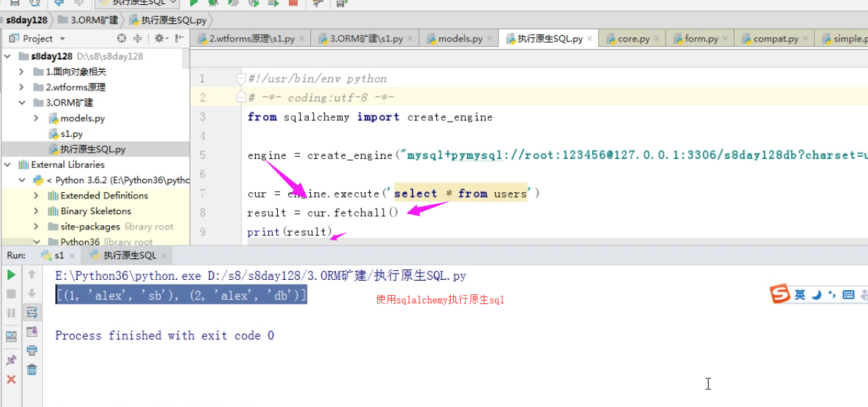Rerun the script with the green Run panel arrow
Viewport: 868px width, 407px height.
click(11, 275)
